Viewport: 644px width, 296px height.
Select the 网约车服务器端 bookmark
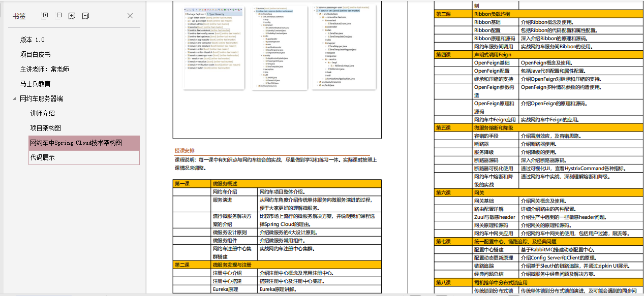click(41, 98)
